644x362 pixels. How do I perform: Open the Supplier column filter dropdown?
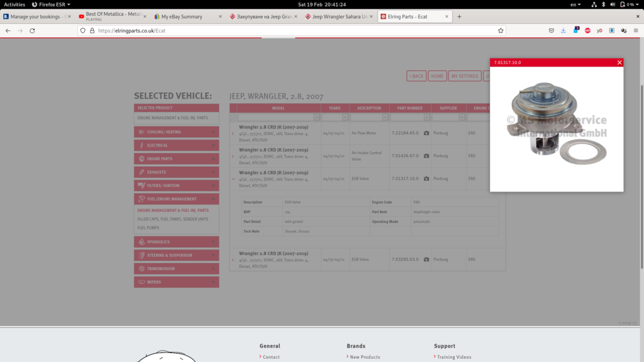click(462, 118)
